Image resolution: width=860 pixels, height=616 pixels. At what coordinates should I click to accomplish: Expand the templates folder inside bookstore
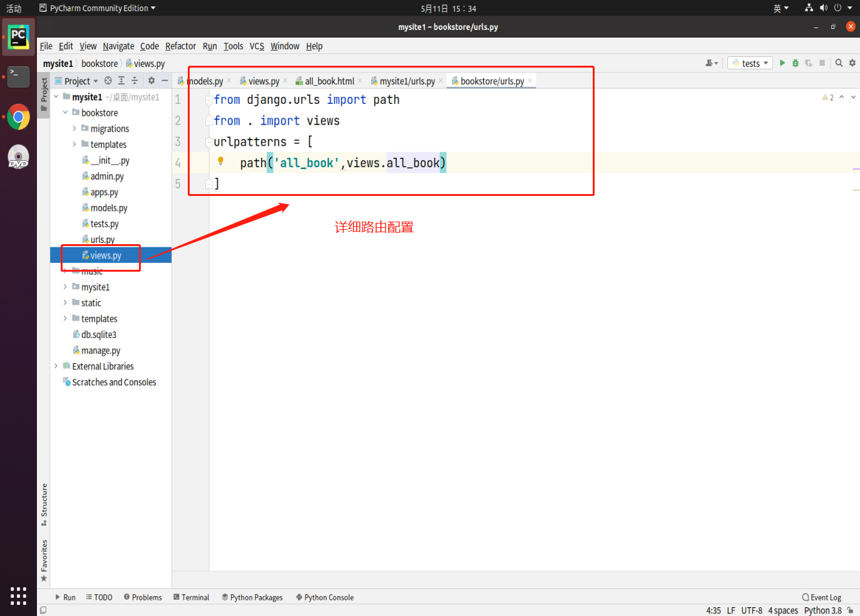74,144
